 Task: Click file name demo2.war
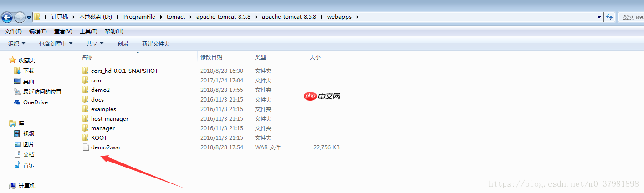pos(106,147)
